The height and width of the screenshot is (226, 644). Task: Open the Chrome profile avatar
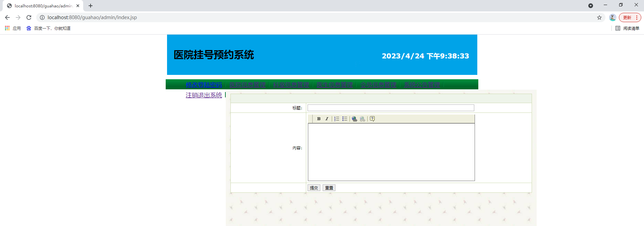point(612,17)
